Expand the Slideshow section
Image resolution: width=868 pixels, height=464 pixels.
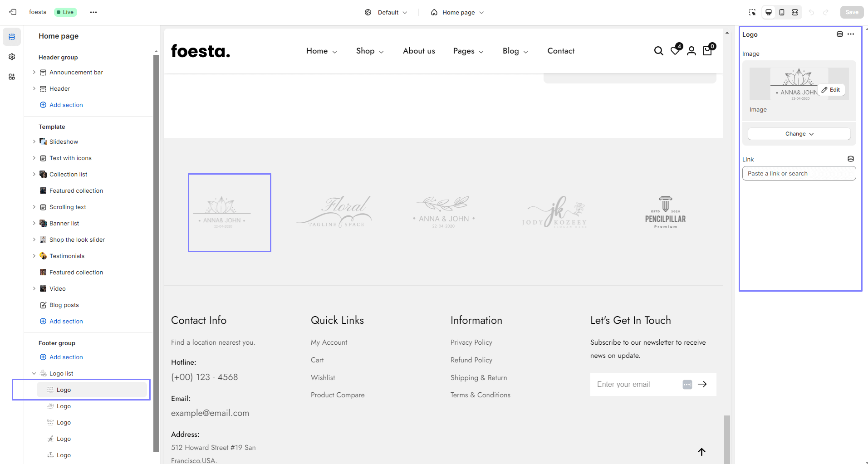coord(34,142)
